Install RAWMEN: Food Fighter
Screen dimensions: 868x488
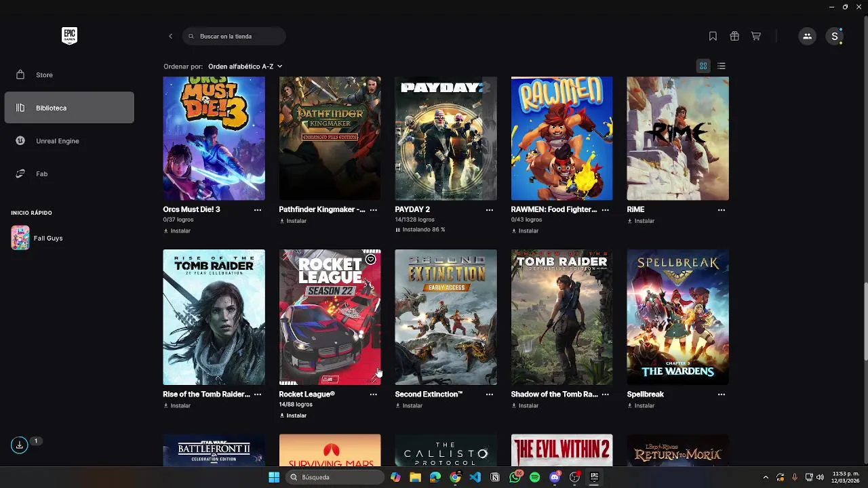pyautogui.click(x=525, y=230)
